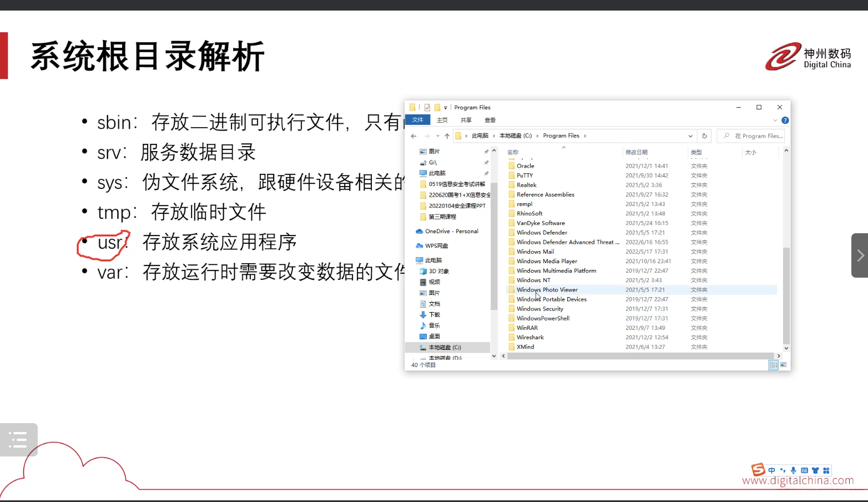Select the WinRAR folder icon

tap(512, 328)
